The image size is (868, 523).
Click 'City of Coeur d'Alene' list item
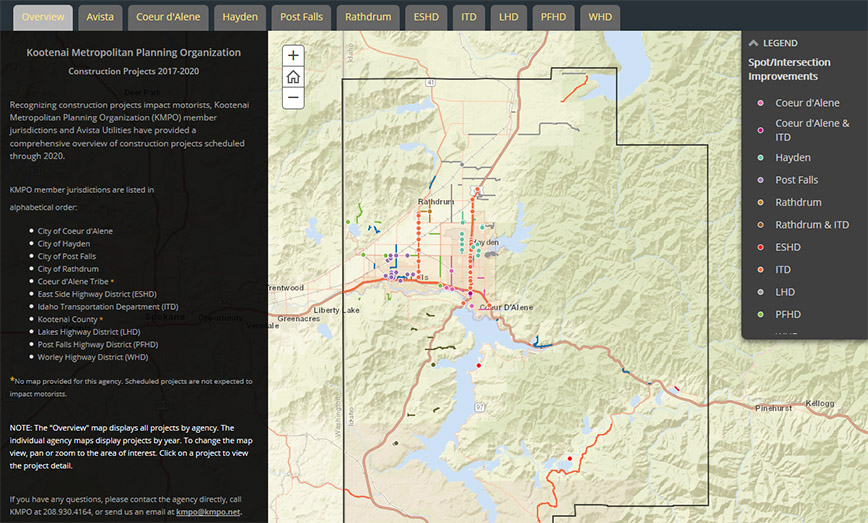pyautogui.click(x=75, y=231)
